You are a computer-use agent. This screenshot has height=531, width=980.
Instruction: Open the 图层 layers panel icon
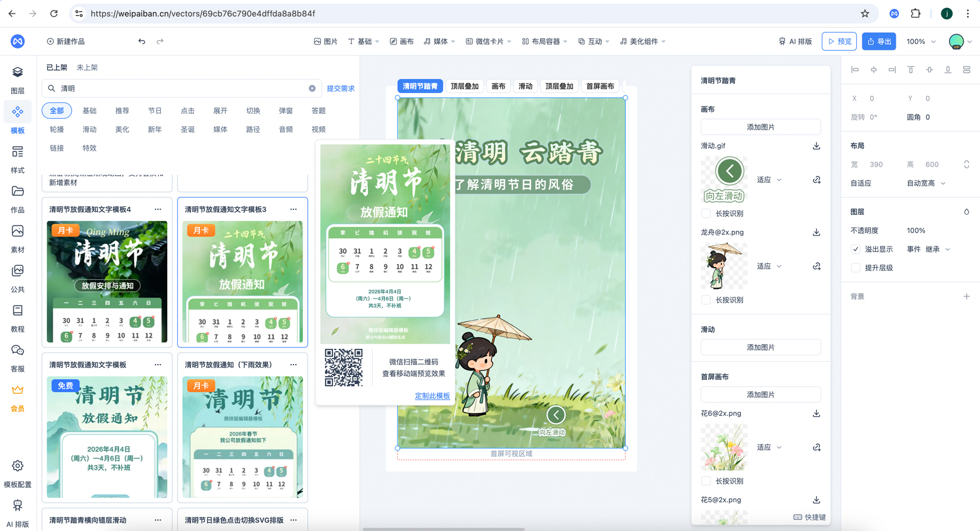pos(18,72)
